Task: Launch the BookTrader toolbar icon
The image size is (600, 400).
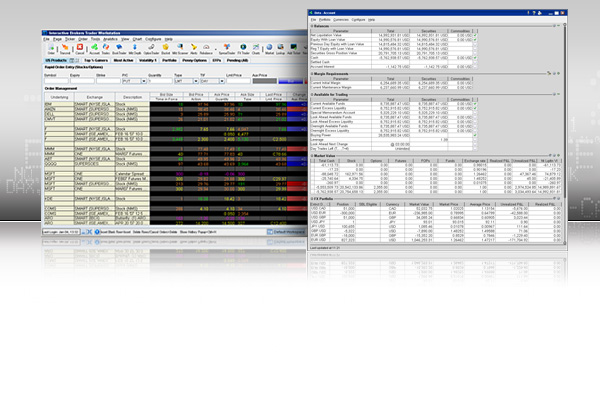Action: [x=119, y=47]
